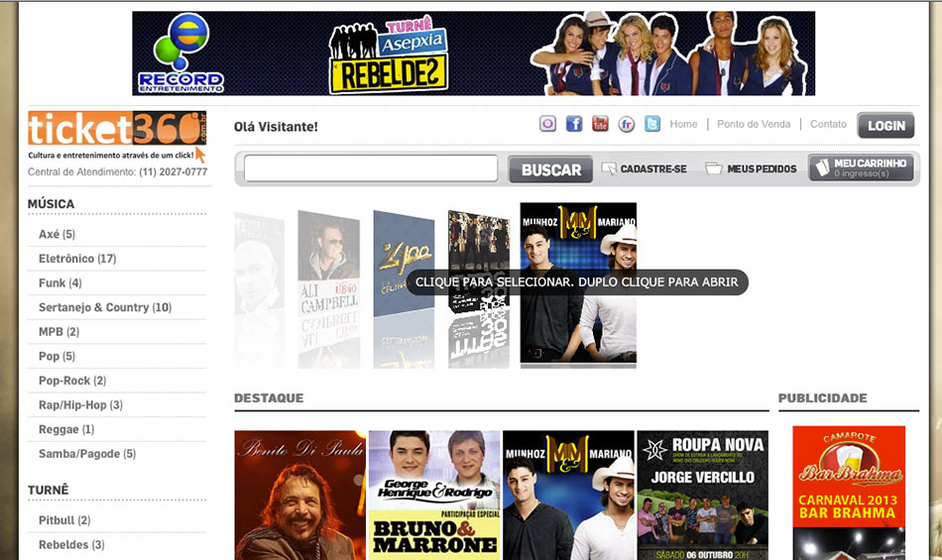
Task: Select the MPB (2) category
Action: 59,332
